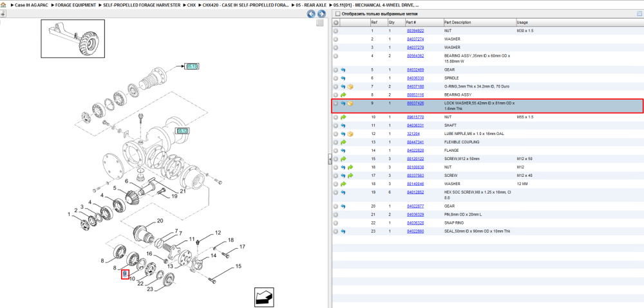Image resolution: width=644 pixels, height=308 pixels.
Task: Click the blue arrow in SCREW row 17
Action: (x=343, y=176)
